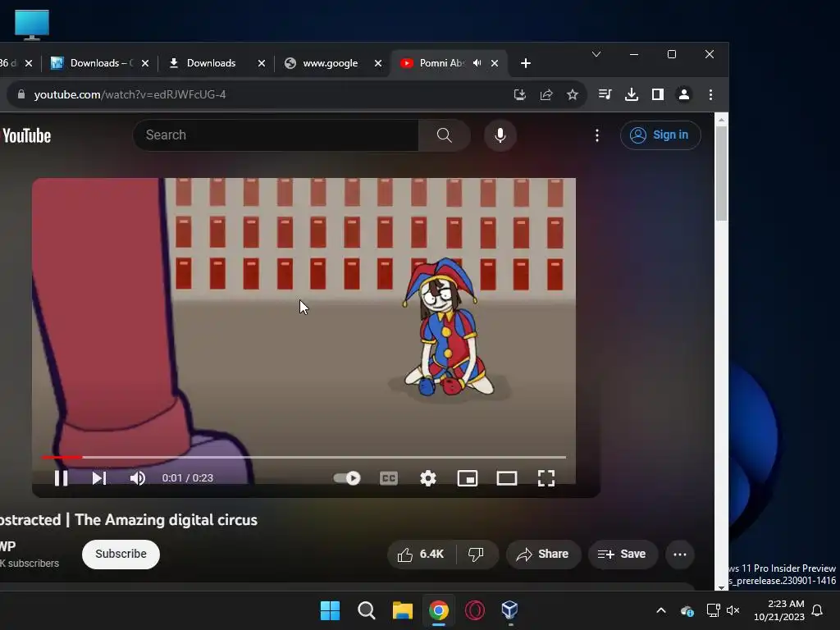Enable miniplayer mode

tap(467, 478)
